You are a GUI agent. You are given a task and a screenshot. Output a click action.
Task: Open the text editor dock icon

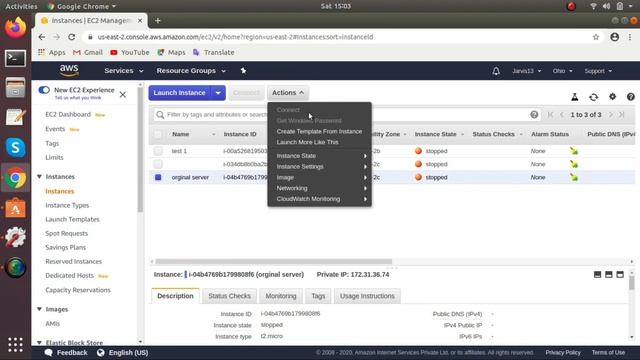click(15, 118)
